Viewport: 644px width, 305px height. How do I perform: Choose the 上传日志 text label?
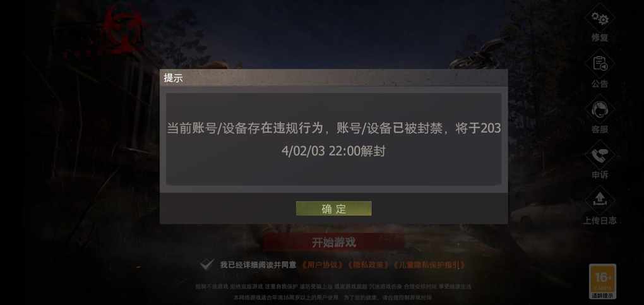(600, 220)
